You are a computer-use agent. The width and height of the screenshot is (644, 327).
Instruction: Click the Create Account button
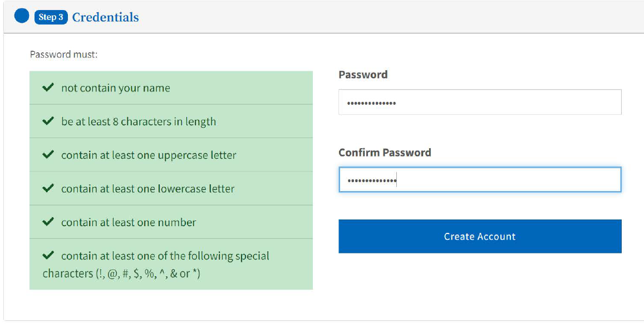pyautogui.click(x=480, y=236)
